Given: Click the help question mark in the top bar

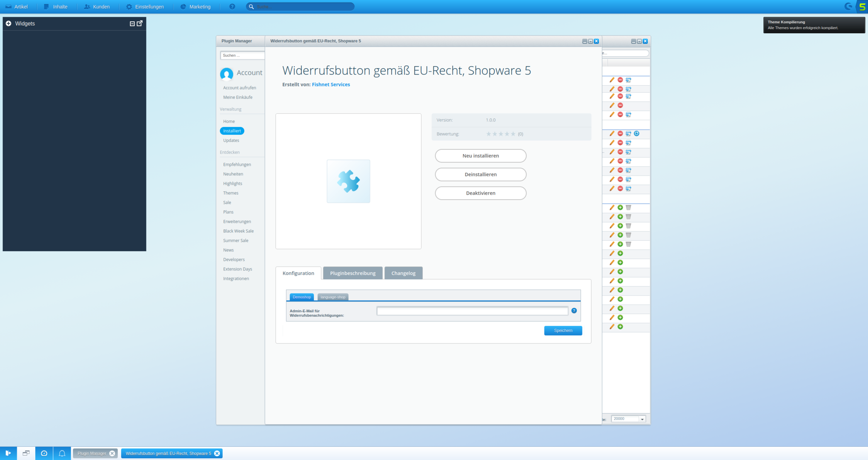Looking at the screenshot, I should 232,7.
